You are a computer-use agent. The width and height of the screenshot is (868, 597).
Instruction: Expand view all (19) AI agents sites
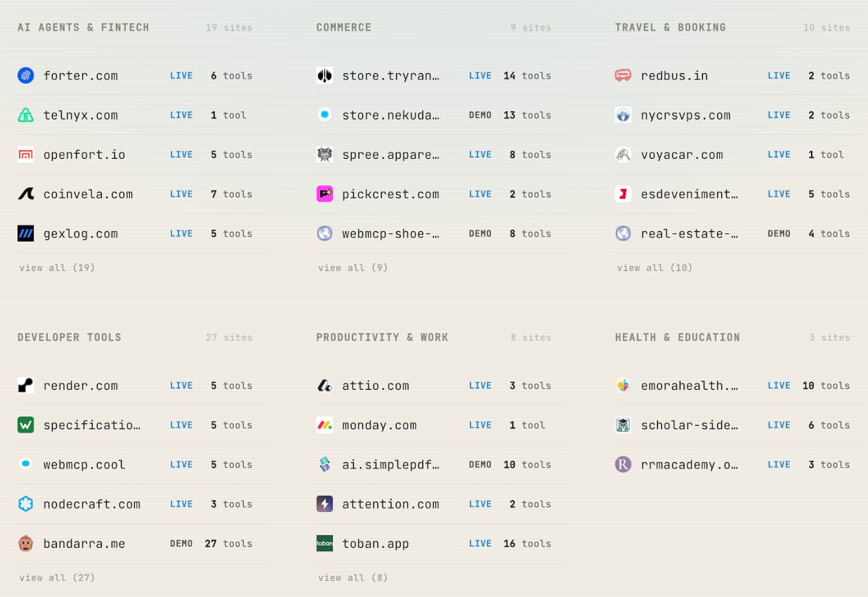coord(57,268)
